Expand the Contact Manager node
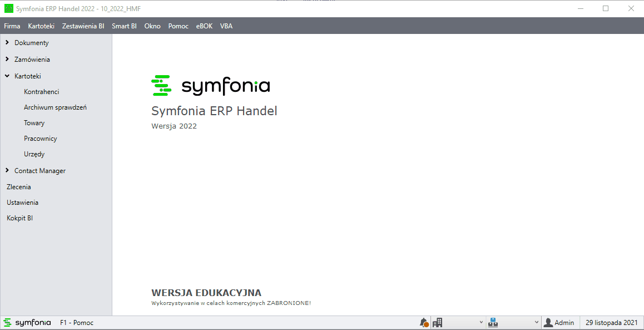Image resolution: width=644 pixels, height=330 pixels. 7,170
